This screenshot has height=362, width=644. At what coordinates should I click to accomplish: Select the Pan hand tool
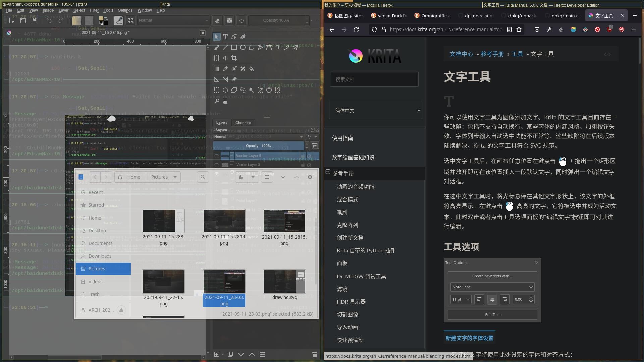pos(225,101)
